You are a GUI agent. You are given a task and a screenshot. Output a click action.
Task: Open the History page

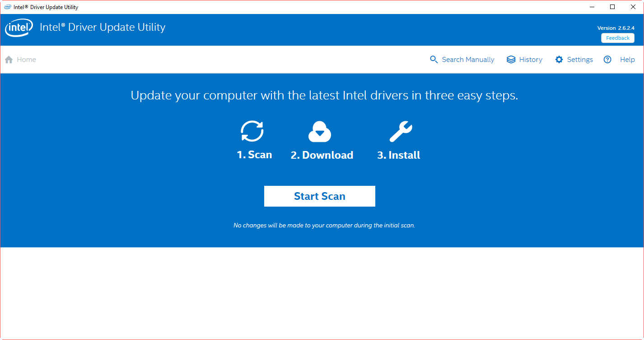coord(531,60)
